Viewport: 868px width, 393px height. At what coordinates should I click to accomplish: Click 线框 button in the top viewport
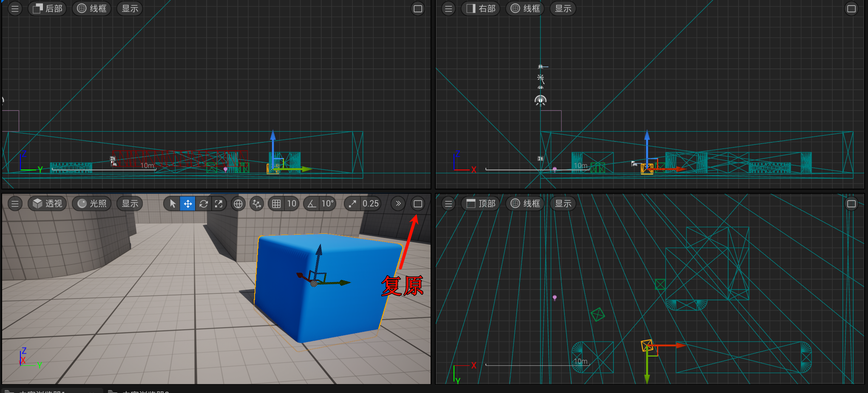(525, 204)
